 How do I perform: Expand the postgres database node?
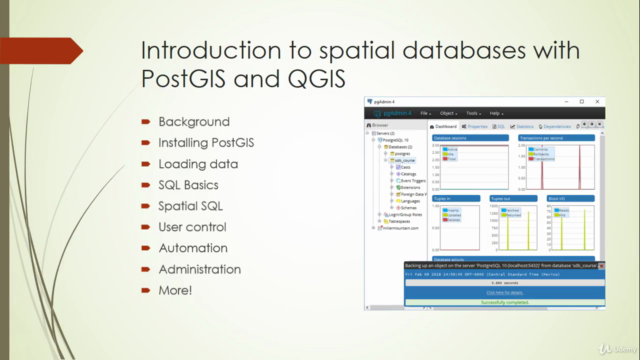(x=386, y=154)
